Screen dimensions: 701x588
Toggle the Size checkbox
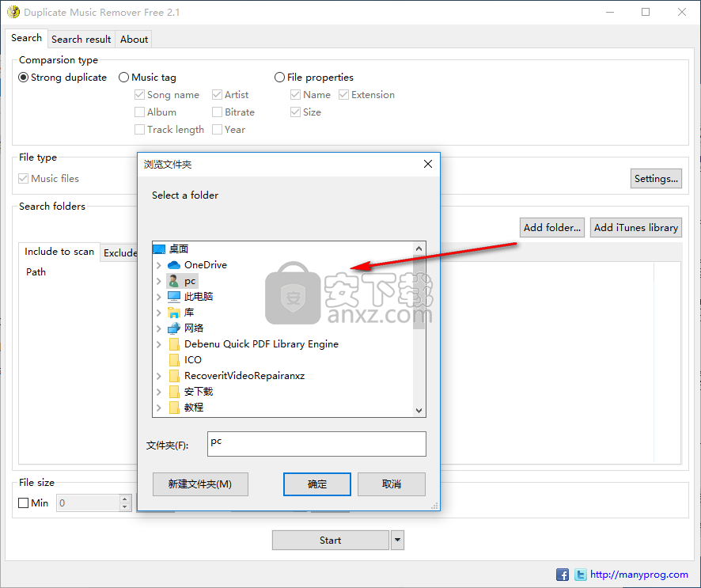pos(295,112)
